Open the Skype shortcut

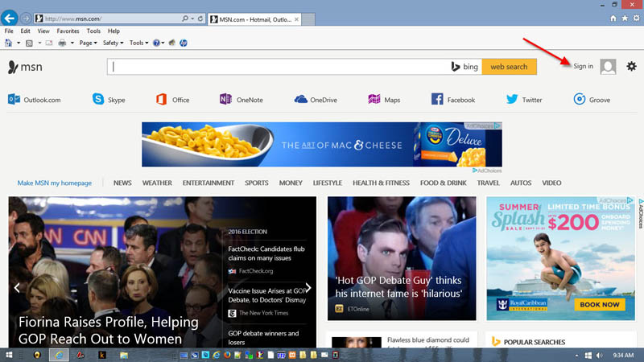[109, 100]
